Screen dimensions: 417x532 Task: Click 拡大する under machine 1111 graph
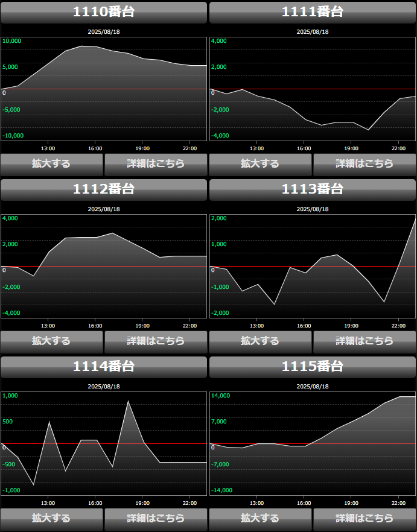pos(260,165)
